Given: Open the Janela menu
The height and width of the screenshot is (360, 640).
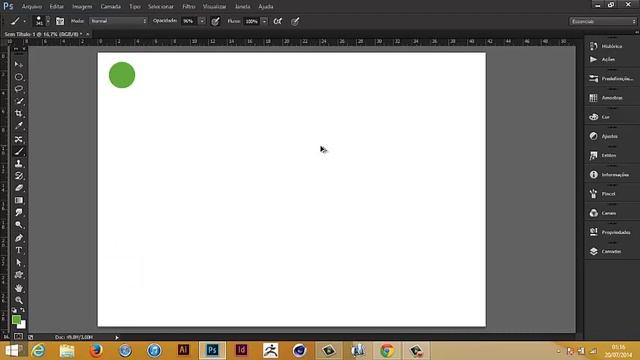Looking at the screenshot, I should 242,7.
